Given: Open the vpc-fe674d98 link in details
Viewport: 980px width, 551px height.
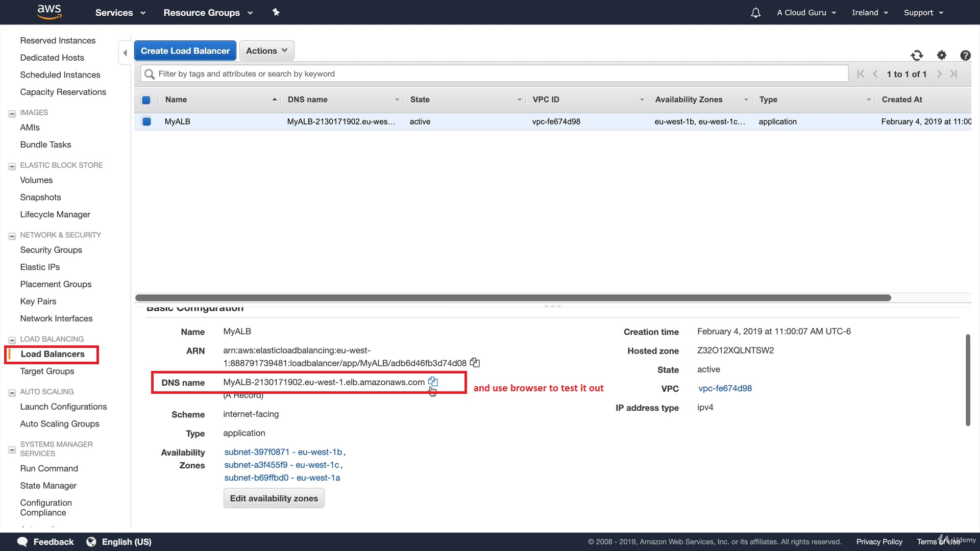Looking at the screenshot, I should point(725,388).
